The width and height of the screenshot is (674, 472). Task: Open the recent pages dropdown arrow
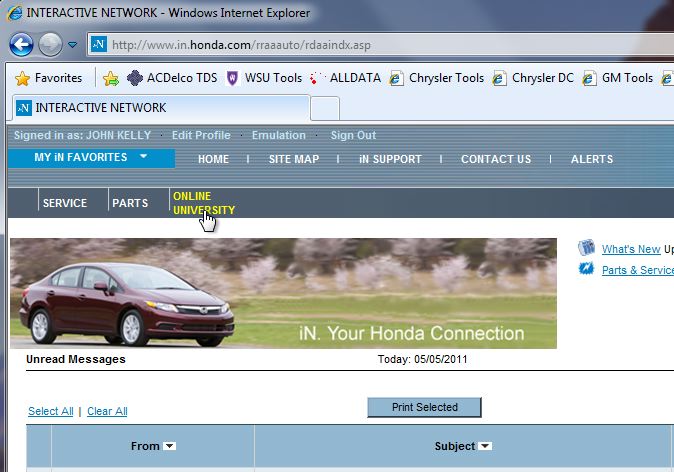click(73, 45)
